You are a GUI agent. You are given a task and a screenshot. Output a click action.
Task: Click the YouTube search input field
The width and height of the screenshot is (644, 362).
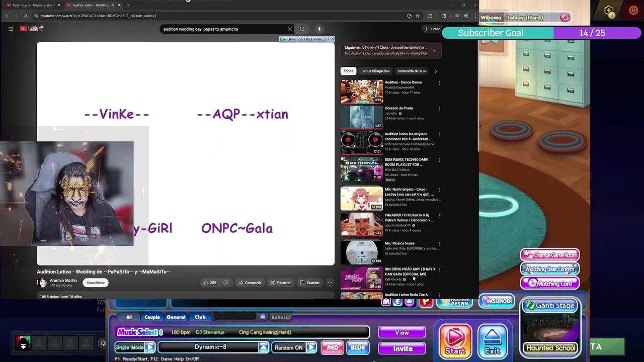pos(224,29)
